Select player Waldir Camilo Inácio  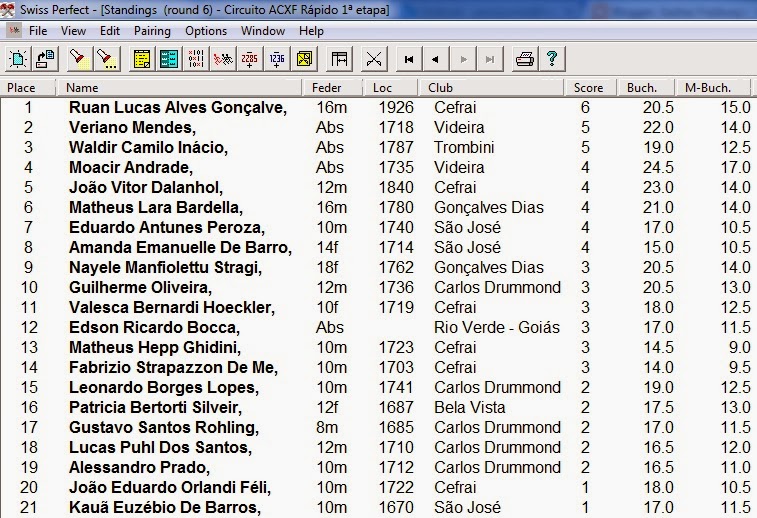[148, 147]
